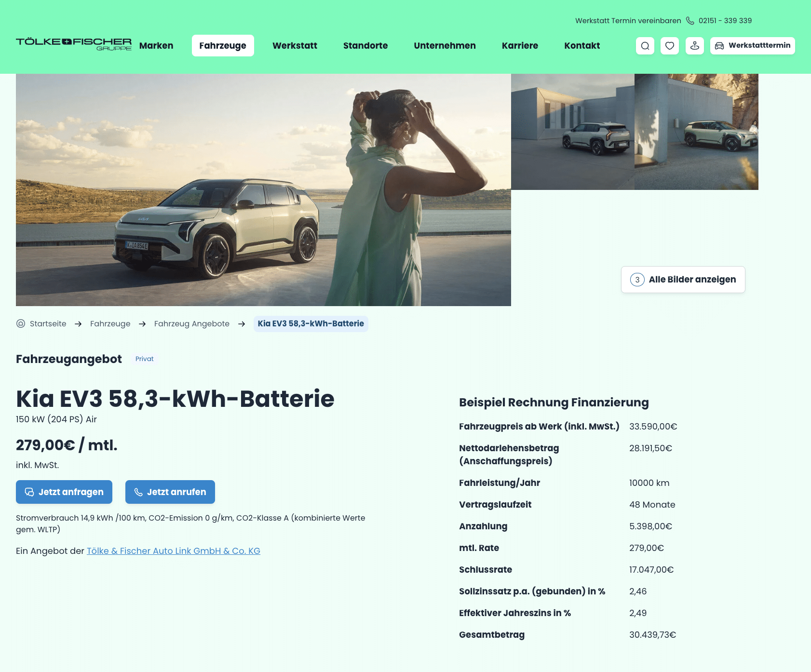Click the locations map pin icon
This screenshot has height=672, width=811.
point(695,46)
